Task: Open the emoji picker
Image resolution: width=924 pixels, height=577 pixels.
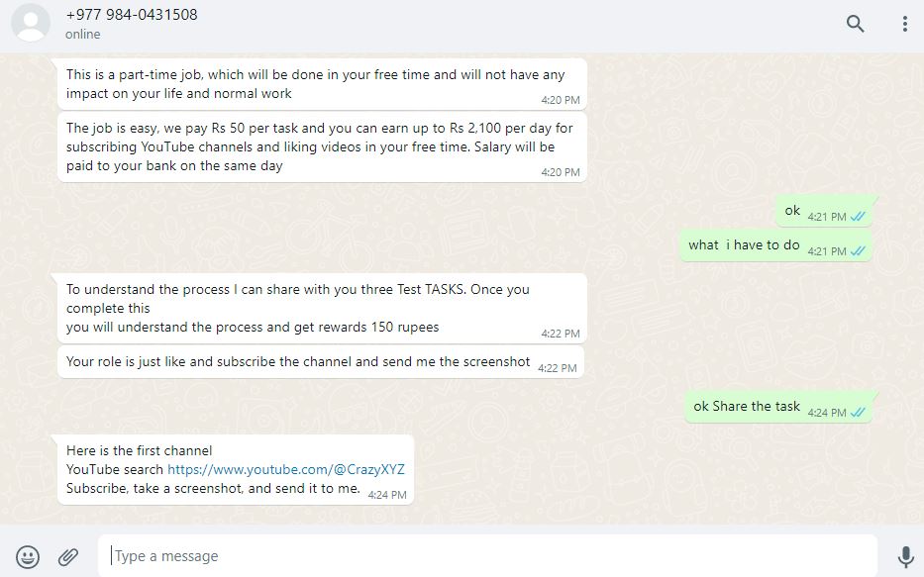Action: pyautogui.click(x=28, y=556)
